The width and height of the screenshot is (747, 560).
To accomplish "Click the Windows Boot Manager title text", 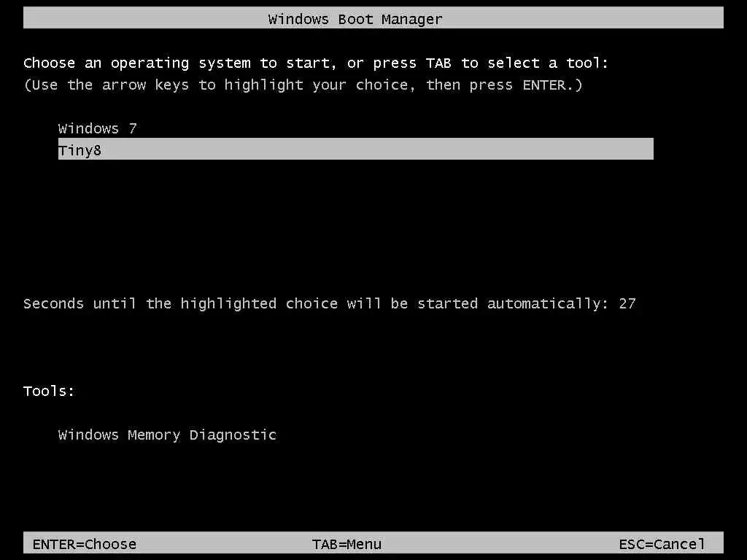I will click(x=355, y=19).
